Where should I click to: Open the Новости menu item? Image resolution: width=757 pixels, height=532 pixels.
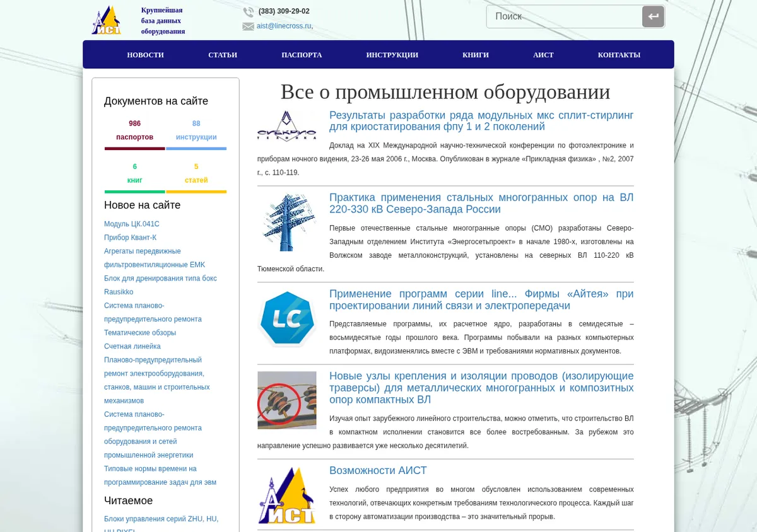click(145, 55)
